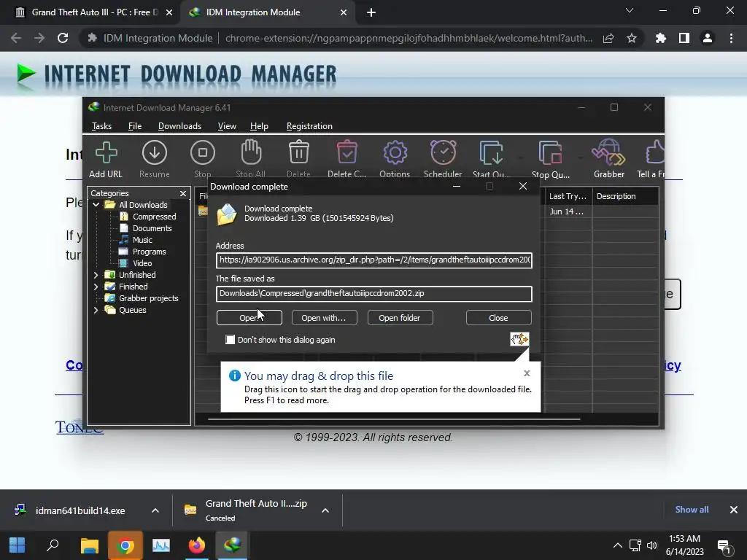Open the Registration menu

coord(309,126)
